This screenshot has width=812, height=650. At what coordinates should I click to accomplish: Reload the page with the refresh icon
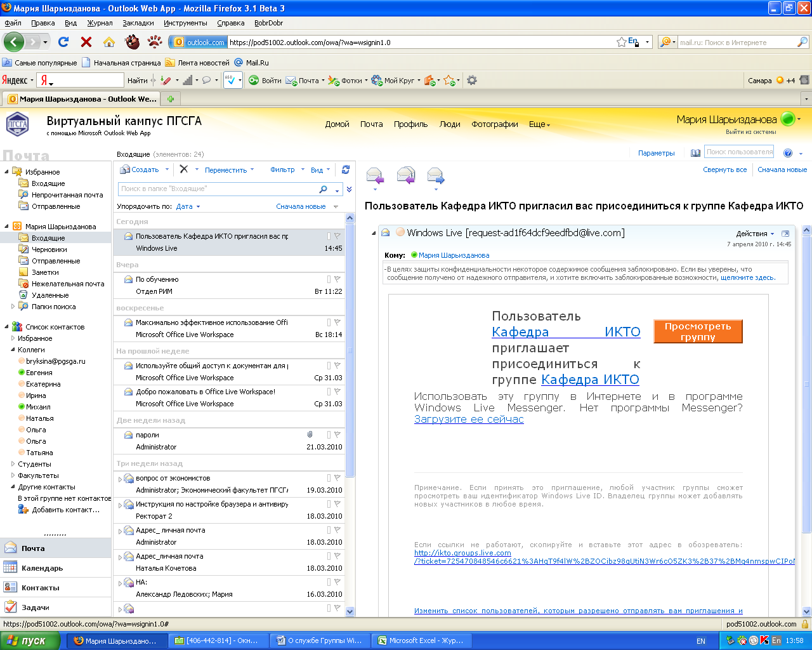click(x=63, y=42)
